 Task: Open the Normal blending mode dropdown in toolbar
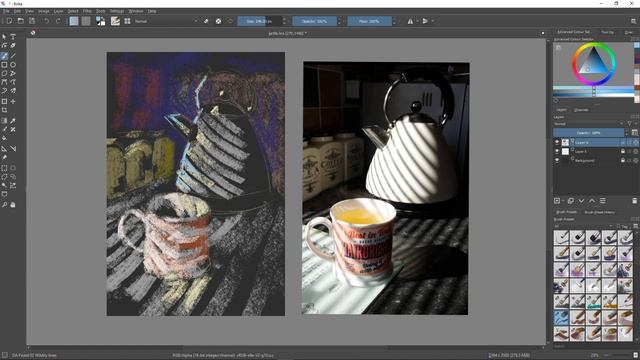point(165,21)
